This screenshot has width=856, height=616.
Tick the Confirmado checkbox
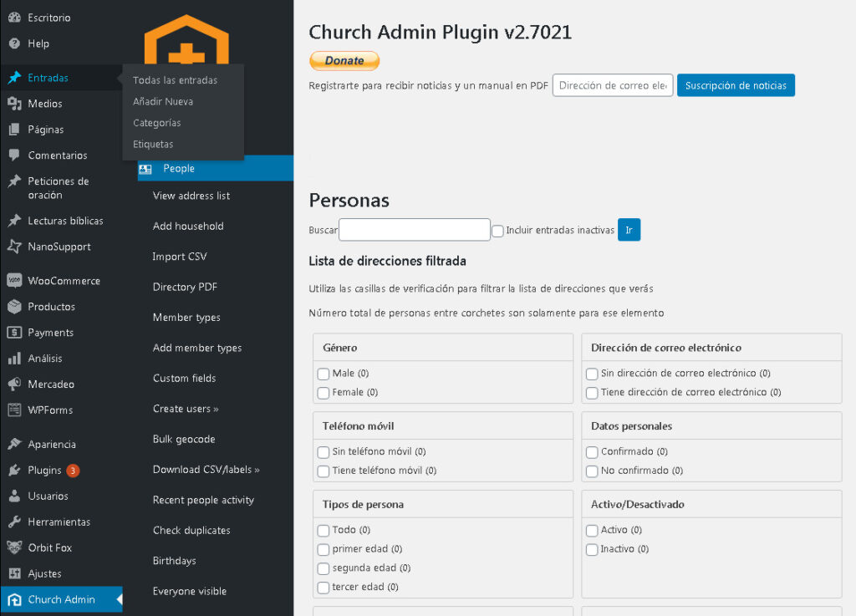click(592, 452)
